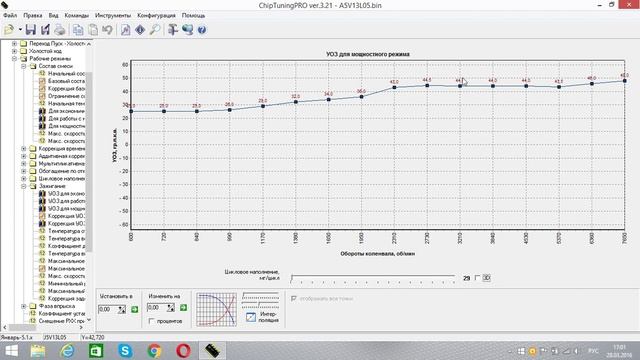Click the lower small slider above Интерполяция

(x=261, y=305)
